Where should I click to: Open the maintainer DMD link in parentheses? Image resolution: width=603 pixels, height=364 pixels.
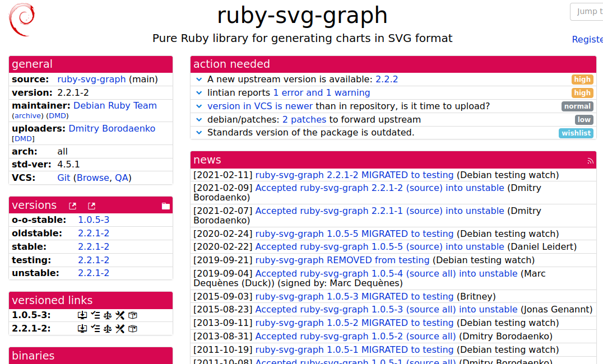pos(57,116)
